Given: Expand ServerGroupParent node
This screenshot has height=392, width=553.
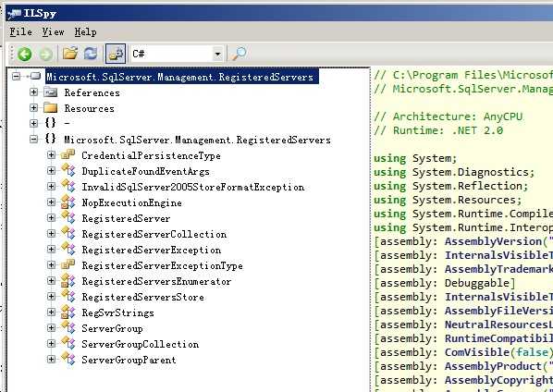Looking at the screenshot, I should pos(51,360).
